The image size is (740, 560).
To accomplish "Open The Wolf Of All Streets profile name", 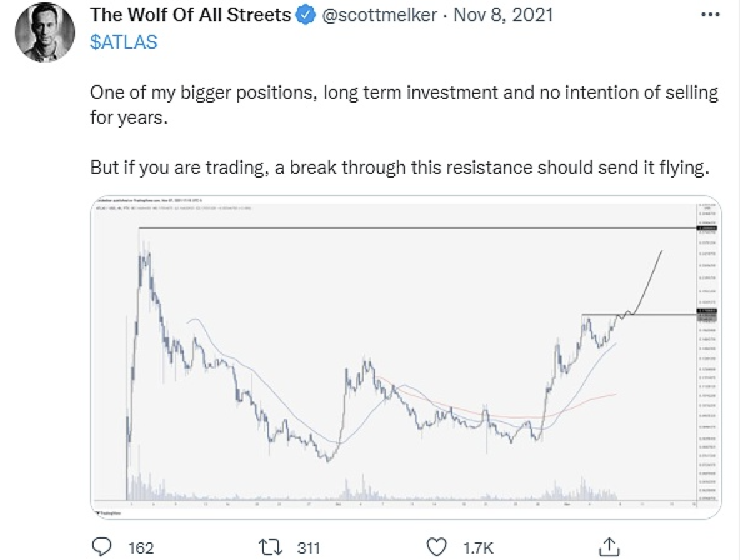I will coord(190,15).
